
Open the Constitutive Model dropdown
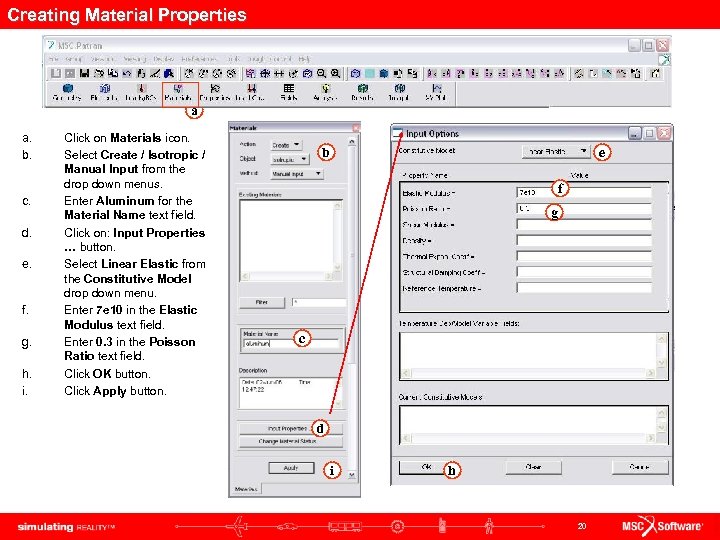coord(555,151)
